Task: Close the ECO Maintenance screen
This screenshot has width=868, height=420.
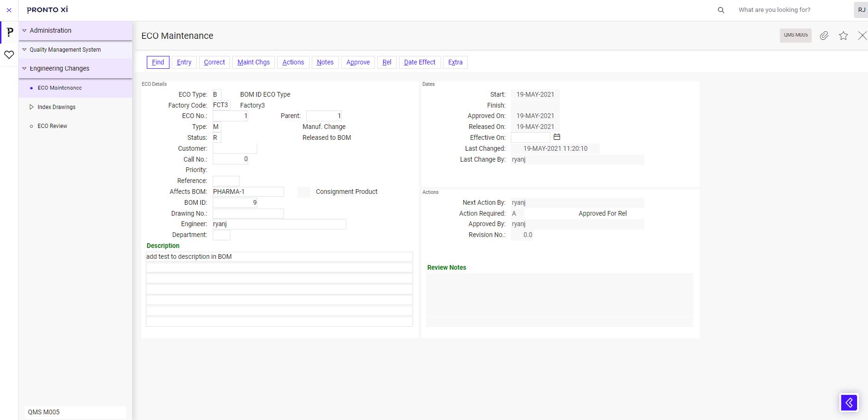Action: (x=862, y=36)
